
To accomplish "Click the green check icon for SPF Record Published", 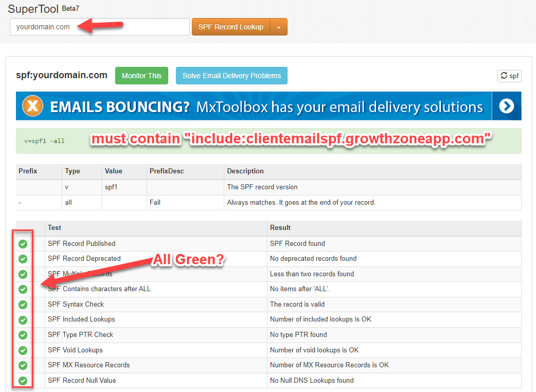I will pos(23,244).
